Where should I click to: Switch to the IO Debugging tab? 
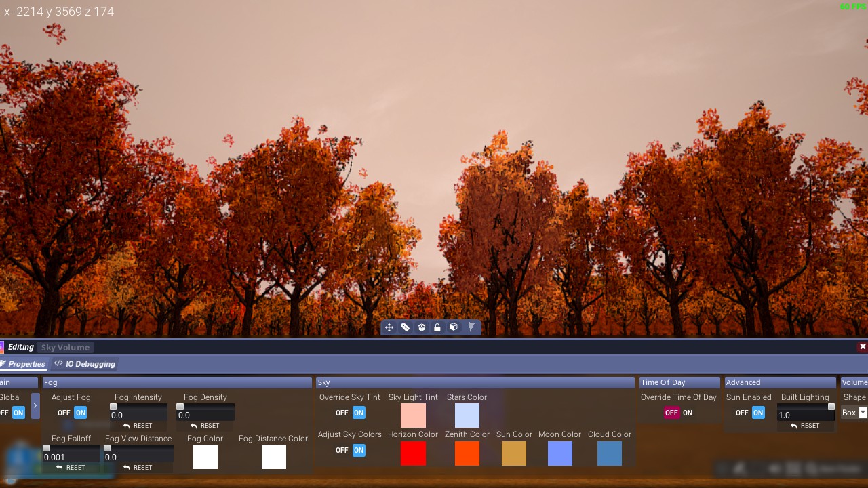[85, 364]
